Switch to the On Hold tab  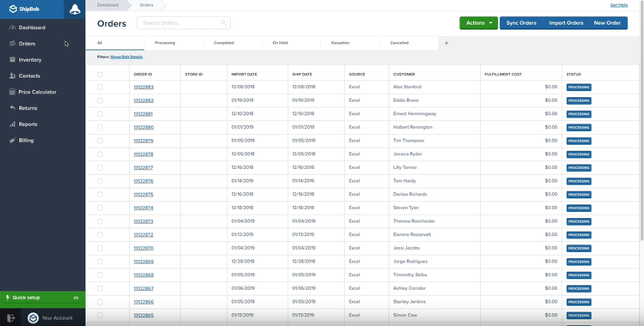(x=291, y=43)
